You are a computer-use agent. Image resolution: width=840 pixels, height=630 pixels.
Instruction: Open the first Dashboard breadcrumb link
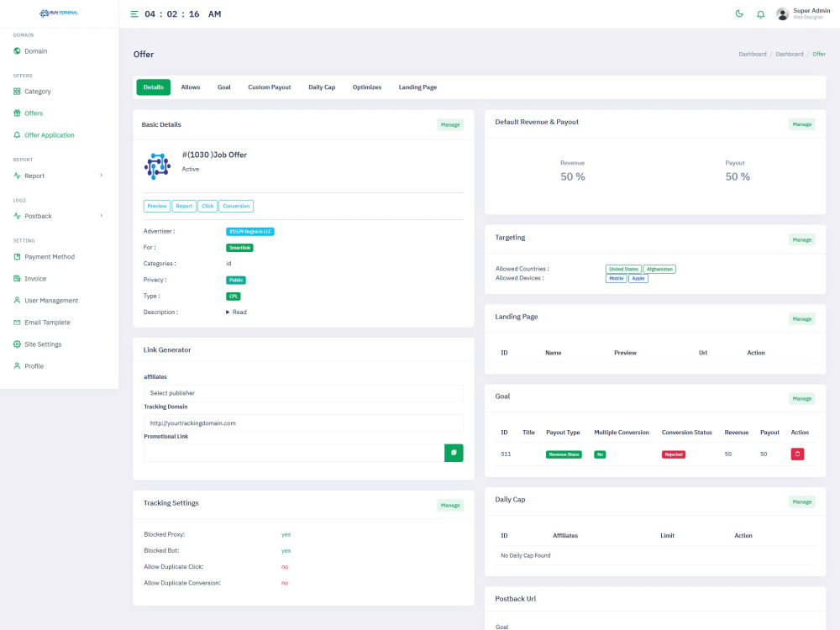(x=752, y=54)
